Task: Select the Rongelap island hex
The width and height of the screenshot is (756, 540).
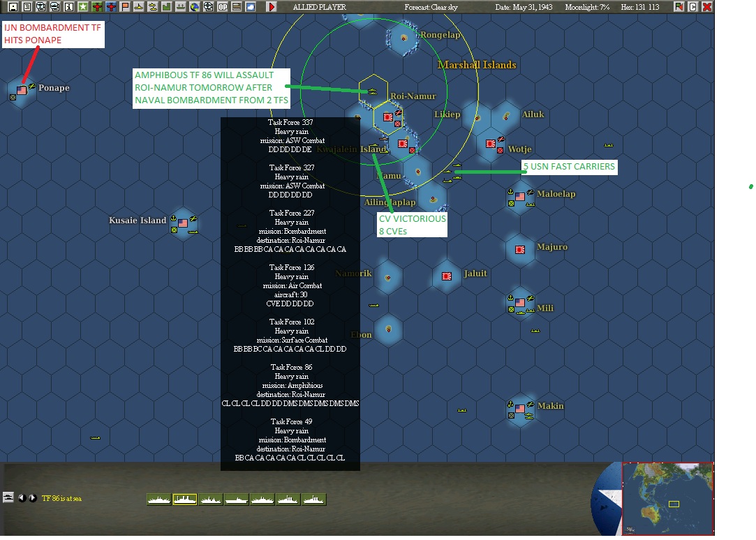Action: [x=403, y=37]
